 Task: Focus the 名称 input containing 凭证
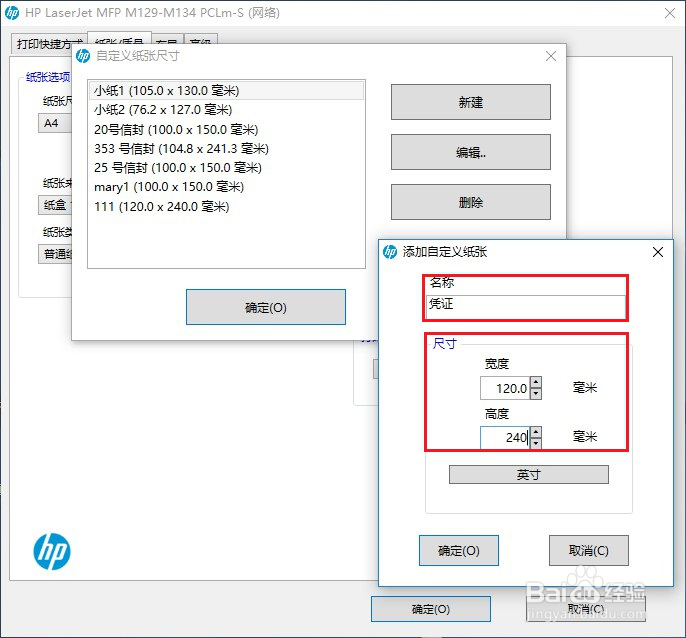tap(525, 305)
